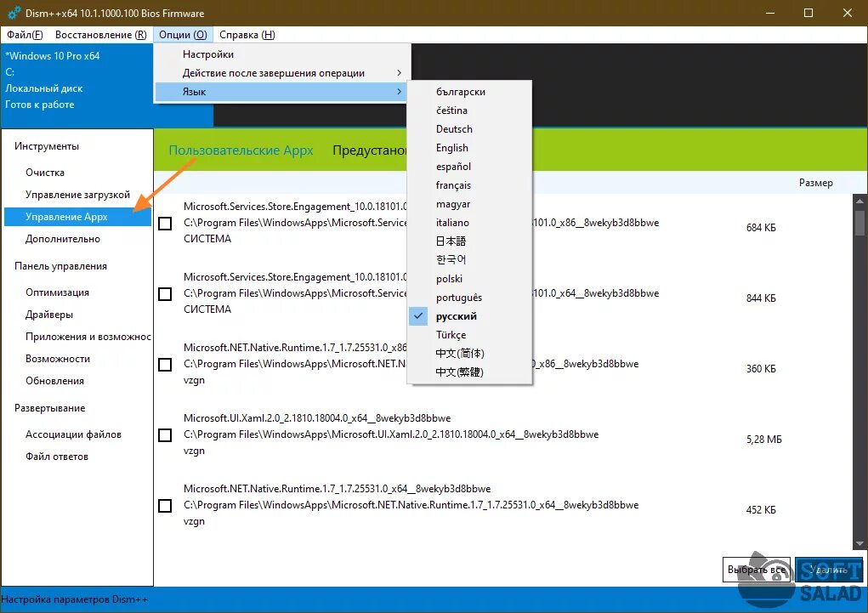Select polski language
Viewport: 868px width, 613px height.
coord(469,279)
